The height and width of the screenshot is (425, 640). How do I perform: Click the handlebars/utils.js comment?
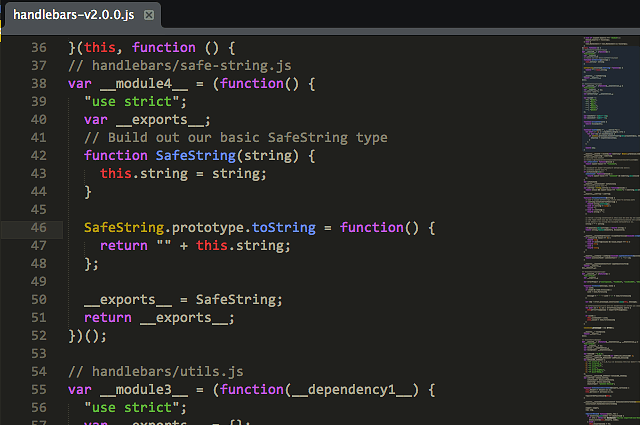pyautogui.click(x=156, y=372)
